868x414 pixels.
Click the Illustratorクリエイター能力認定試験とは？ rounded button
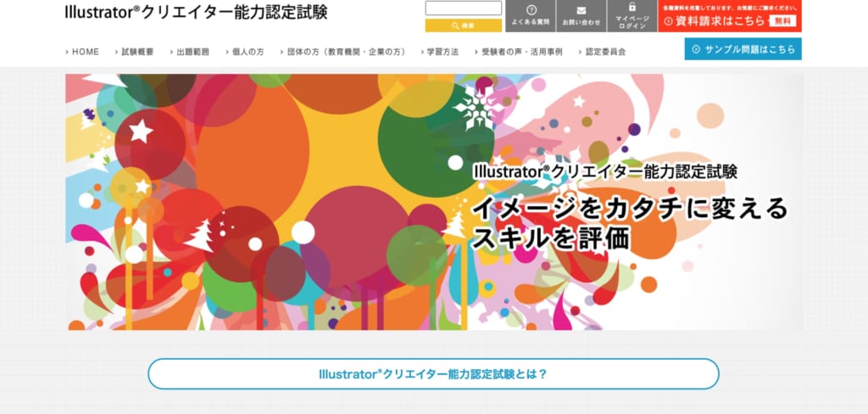click(x=433, y=373)
